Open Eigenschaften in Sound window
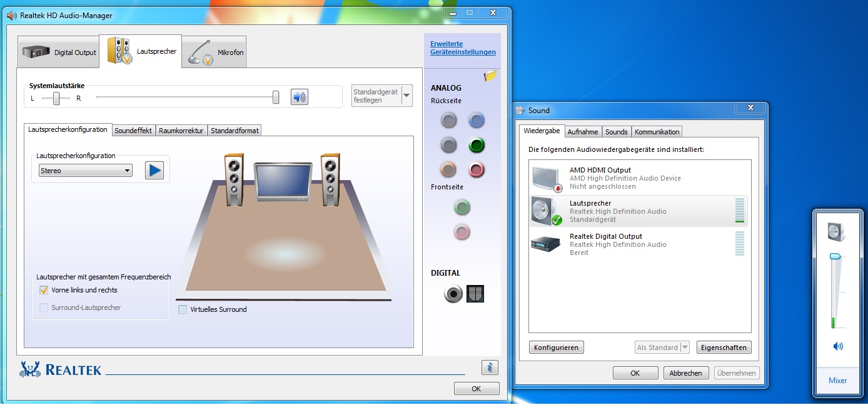Image resolution: width=868 pixels, height=405 pixels. pyautogui.click(x=724, y=347)
